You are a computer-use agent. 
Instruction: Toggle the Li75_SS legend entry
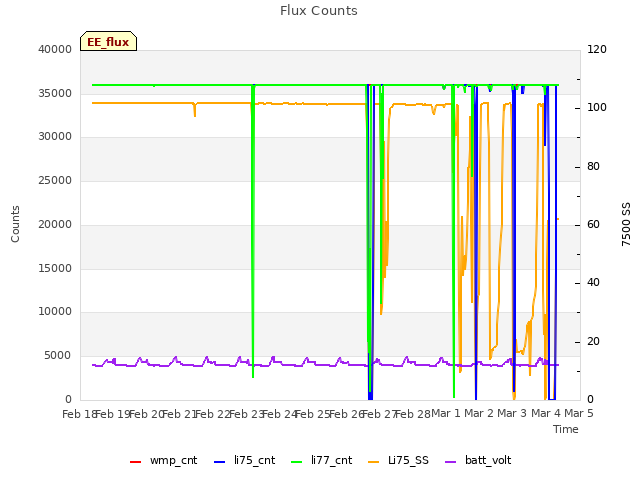pos(398,460)
